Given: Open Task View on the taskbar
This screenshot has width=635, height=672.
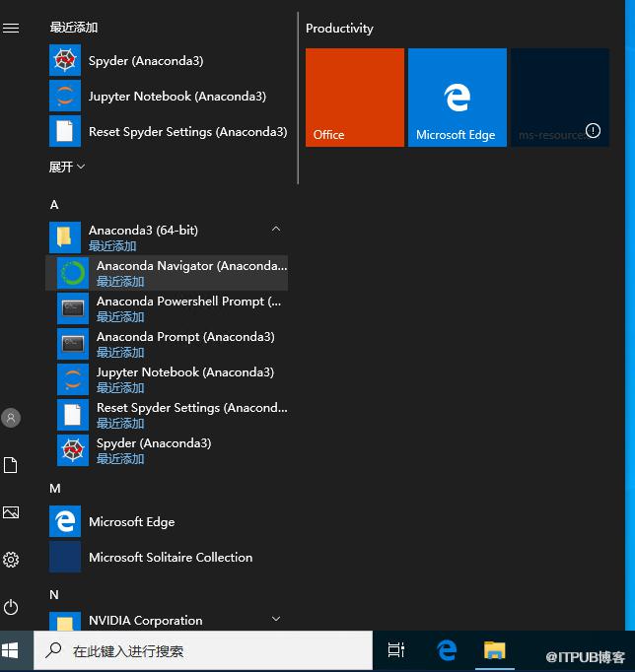Looking at the screenshot, I should coord(395,650).
